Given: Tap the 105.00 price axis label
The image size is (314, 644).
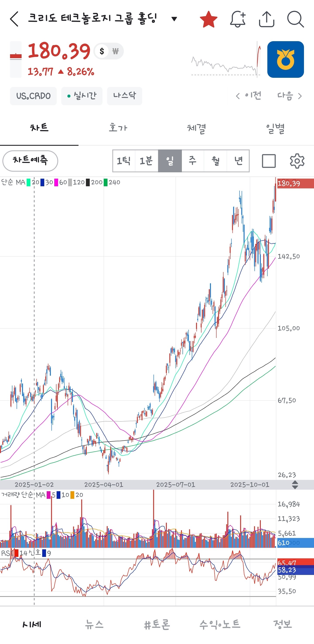Looking at the screenshot, I should click(289, 328).
